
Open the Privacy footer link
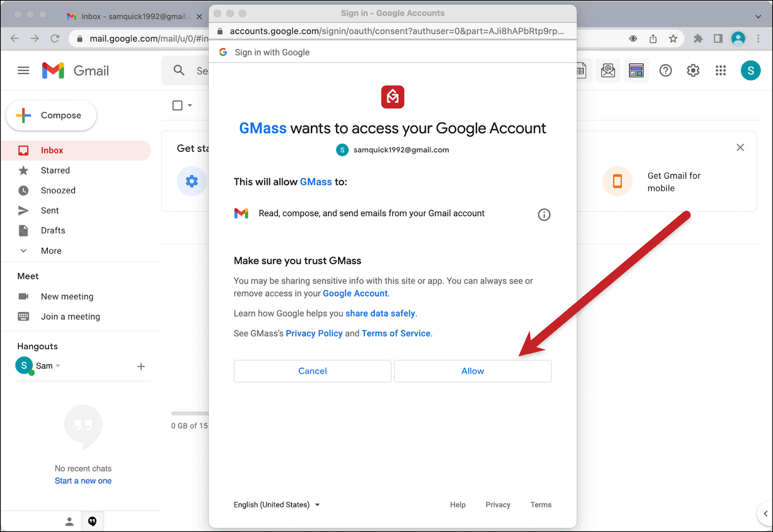point(498,504)
